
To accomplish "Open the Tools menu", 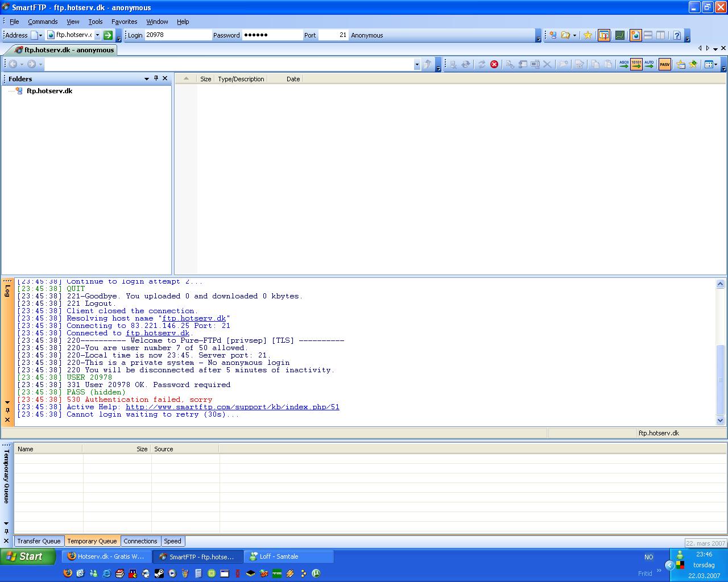I will point(96,22).
